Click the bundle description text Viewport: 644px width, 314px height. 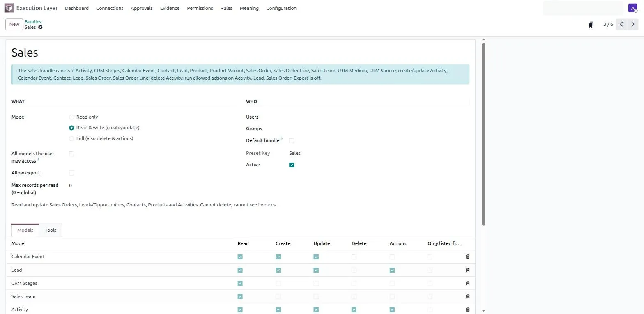[144, 205]
